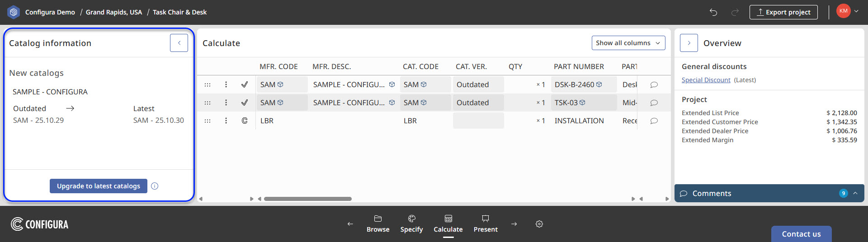868x242 pixels.
Task: Open three-dot menu for INSTALLATION row
Action: [226, 121]
